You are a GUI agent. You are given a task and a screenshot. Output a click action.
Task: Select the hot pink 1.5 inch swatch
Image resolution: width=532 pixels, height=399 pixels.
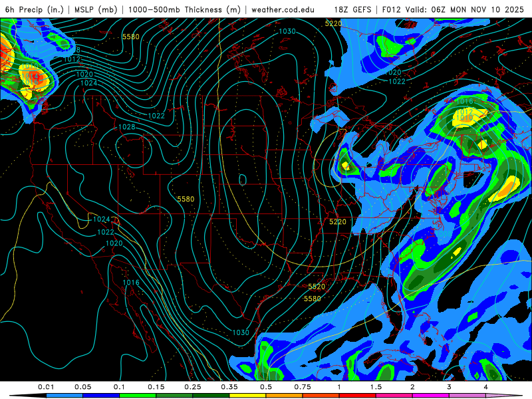(394, 396)
